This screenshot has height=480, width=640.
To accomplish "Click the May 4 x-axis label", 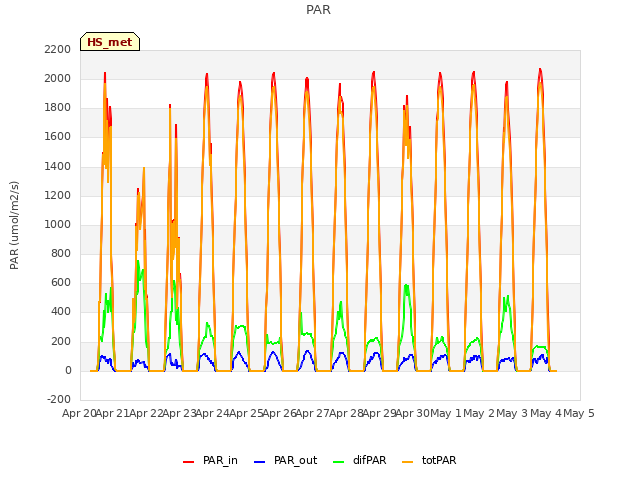I will 546,413.
